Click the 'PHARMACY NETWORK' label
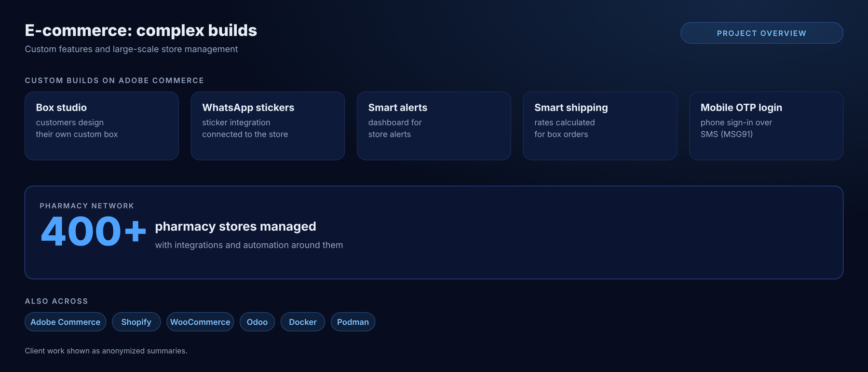Image resolution: width=868 pixels, height=372 pixels. (87, 206)
